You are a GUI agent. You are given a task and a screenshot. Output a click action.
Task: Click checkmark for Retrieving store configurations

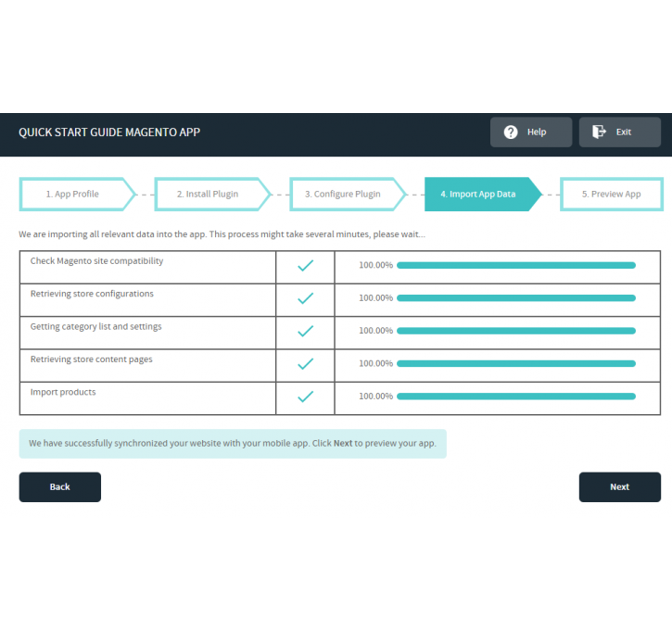[x=306, y=298]
